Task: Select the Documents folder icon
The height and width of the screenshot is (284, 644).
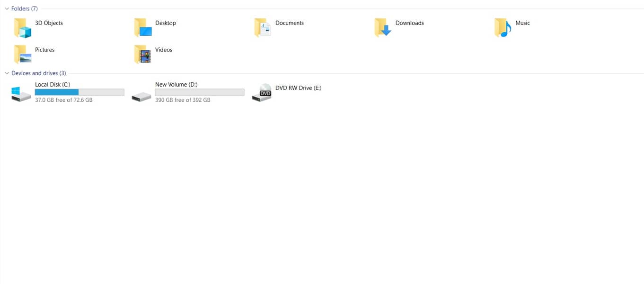Action: (263, 27)
